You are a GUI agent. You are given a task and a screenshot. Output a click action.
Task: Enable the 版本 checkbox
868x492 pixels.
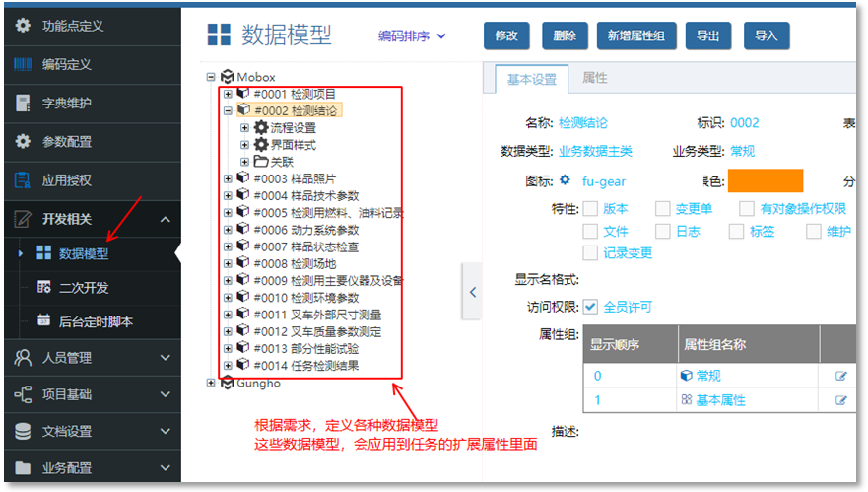(590, 208)
